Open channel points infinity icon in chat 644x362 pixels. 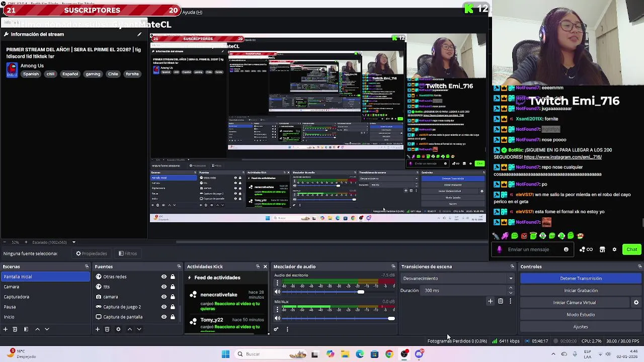(586, 249)
